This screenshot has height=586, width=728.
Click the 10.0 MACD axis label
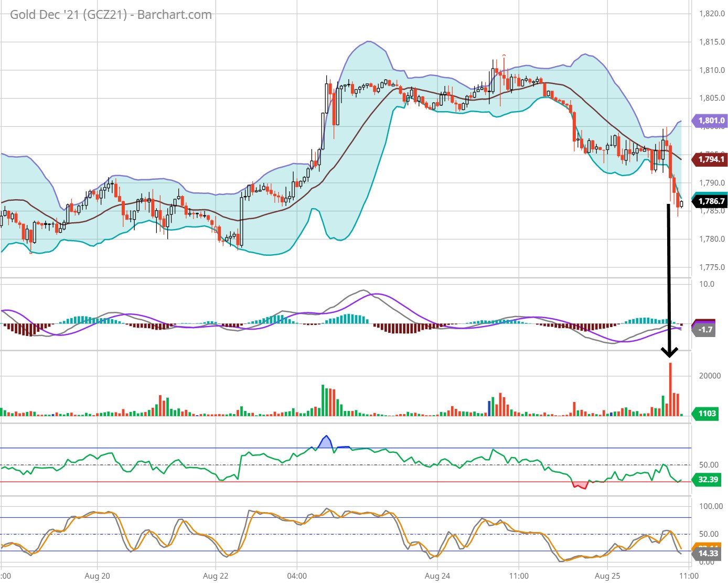coord(706,284)
